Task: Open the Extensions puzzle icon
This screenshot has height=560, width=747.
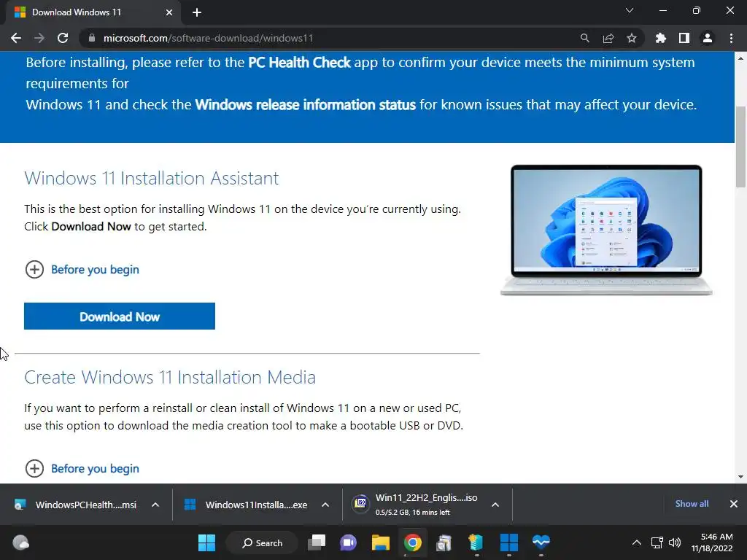Action: click(660, 38)
